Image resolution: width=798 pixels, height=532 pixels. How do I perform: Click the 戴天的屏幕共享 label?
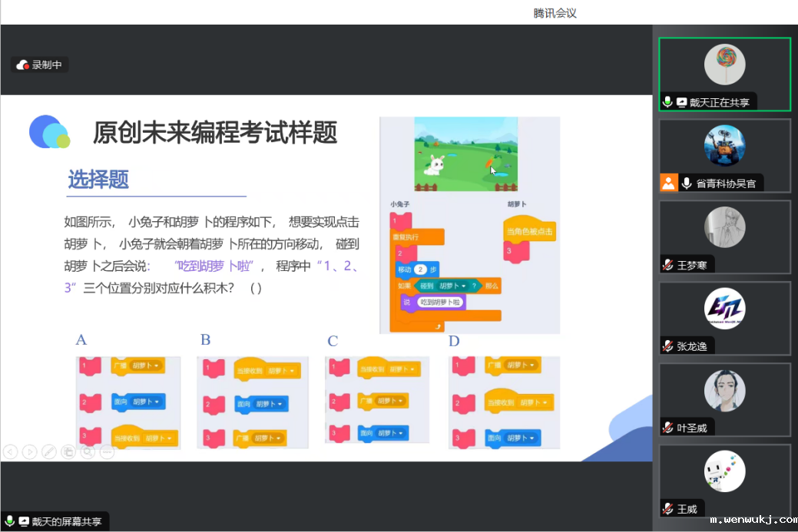[x=67, y=521]
